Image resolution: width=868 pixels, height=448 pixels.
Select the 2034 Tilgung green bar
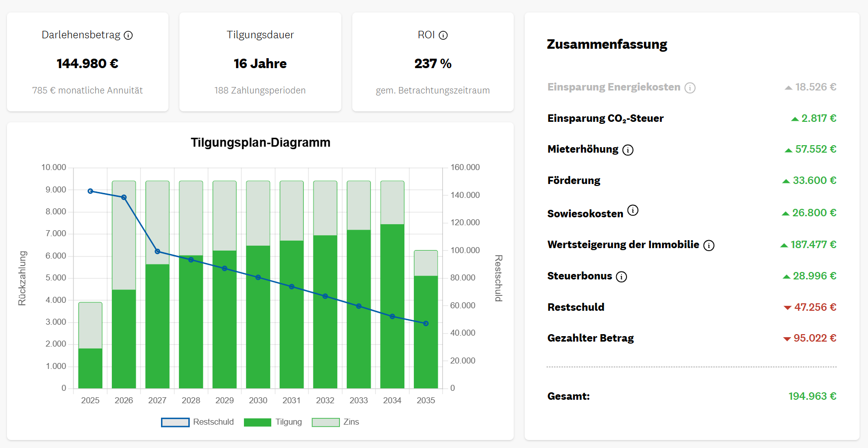(392, 306)
